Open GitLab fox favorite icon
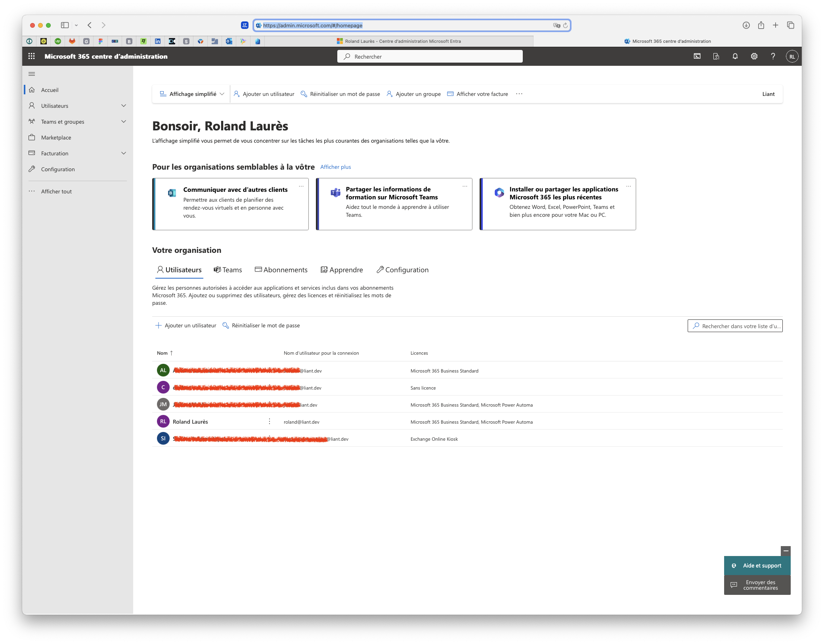Image resolution: width=824 pixels, height=644 pixels. click(72, 41)
